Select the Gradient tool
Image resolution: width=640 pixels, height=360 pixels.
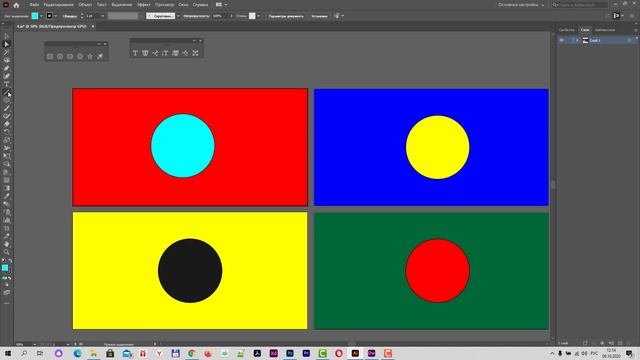point(7,188)
